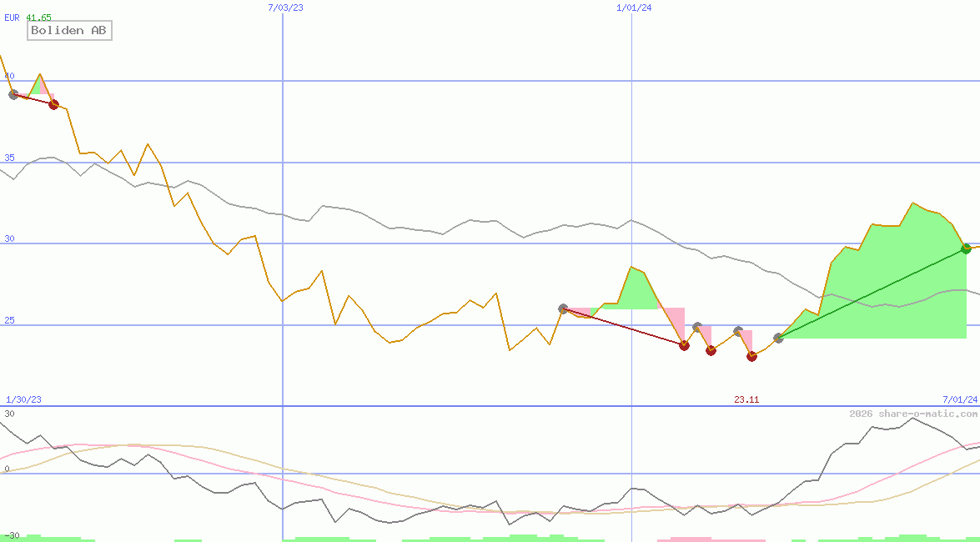The image size is (980, 542).
Task: Click the 35 price axis label
Action: click(9, 158)
